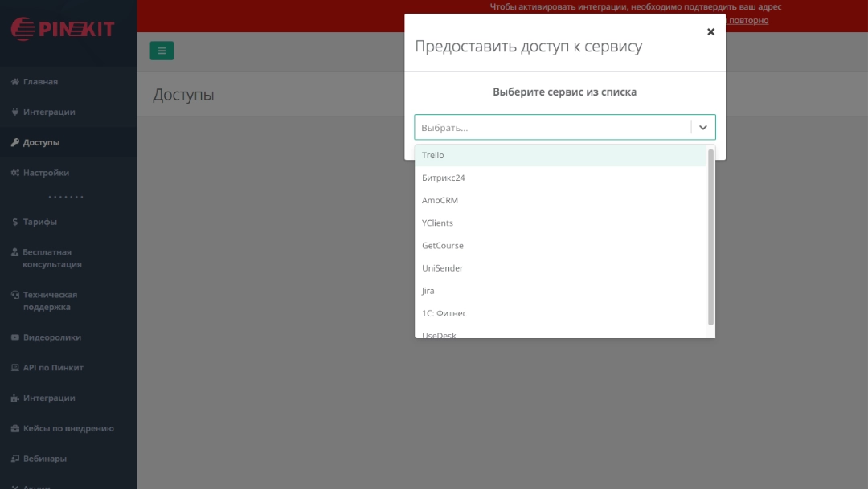Go to Кейсы по внедрению page

pyautogui.click(x=68, y=428)
